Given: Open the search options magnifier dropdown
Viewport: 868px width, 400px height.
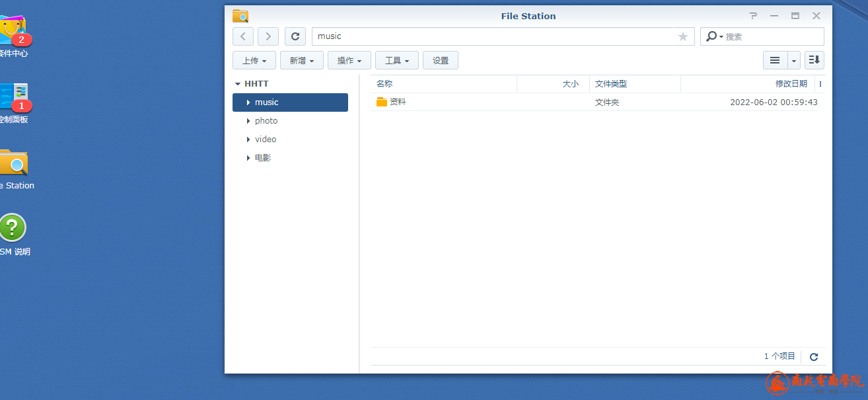Looking at the screenshot, I should [x=713, y=36].
